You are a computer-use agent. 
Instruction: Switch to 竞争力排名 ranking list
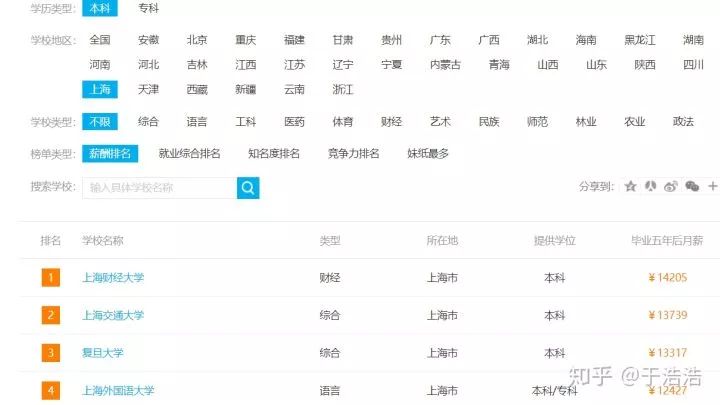[x=354, y=154]
